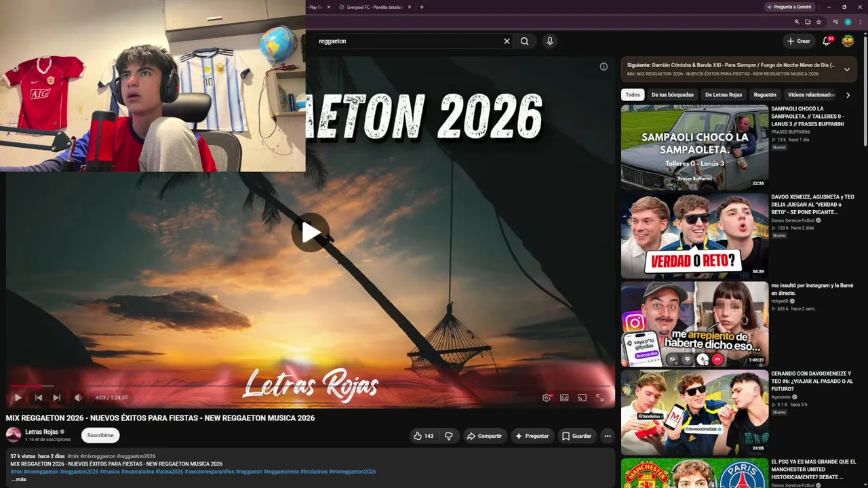This screenshot has height=488, width=868.
Task: Click the 4:03 / 1:24:37 time display
Action: tap(111, 398)
